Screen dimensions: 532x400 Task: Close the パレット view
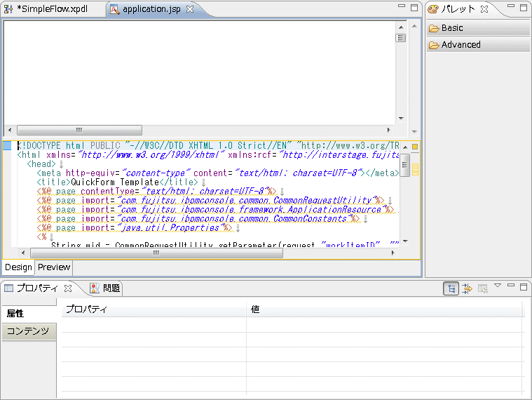click(x=484, y=9)
